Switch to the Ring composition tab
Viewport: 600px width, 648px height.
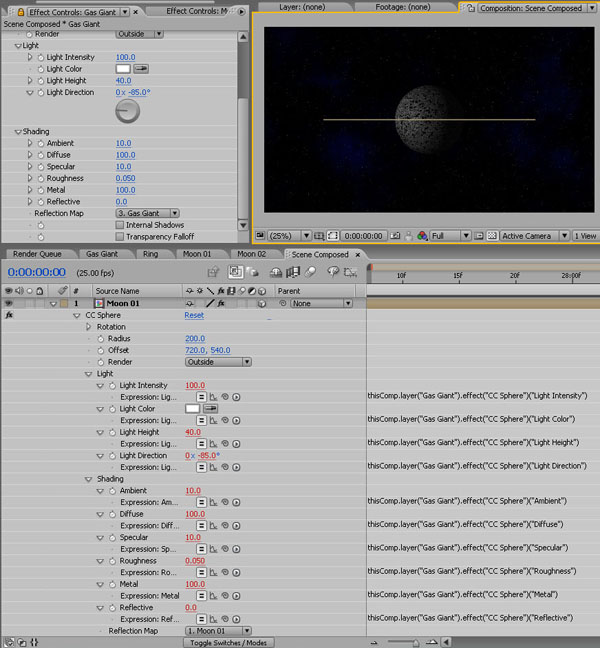(x=150, y=254)
